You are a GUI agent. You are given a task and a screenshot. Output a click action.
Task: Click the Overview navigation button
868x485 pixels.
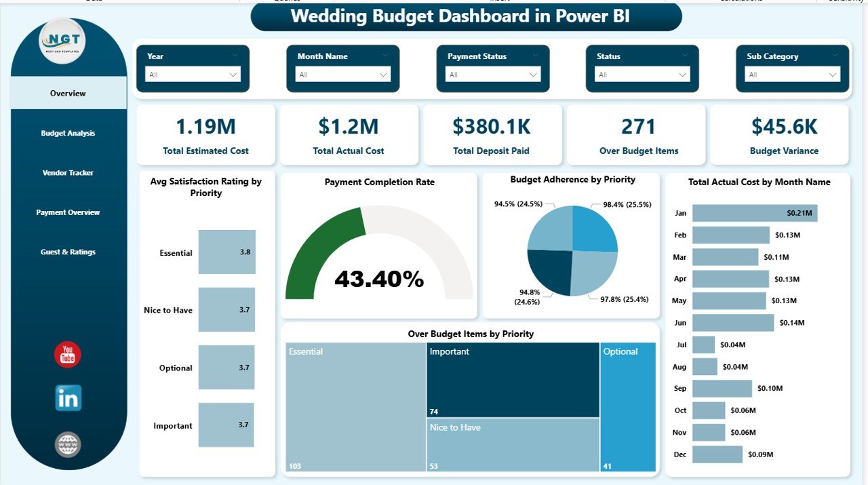(x=68, y=93)
